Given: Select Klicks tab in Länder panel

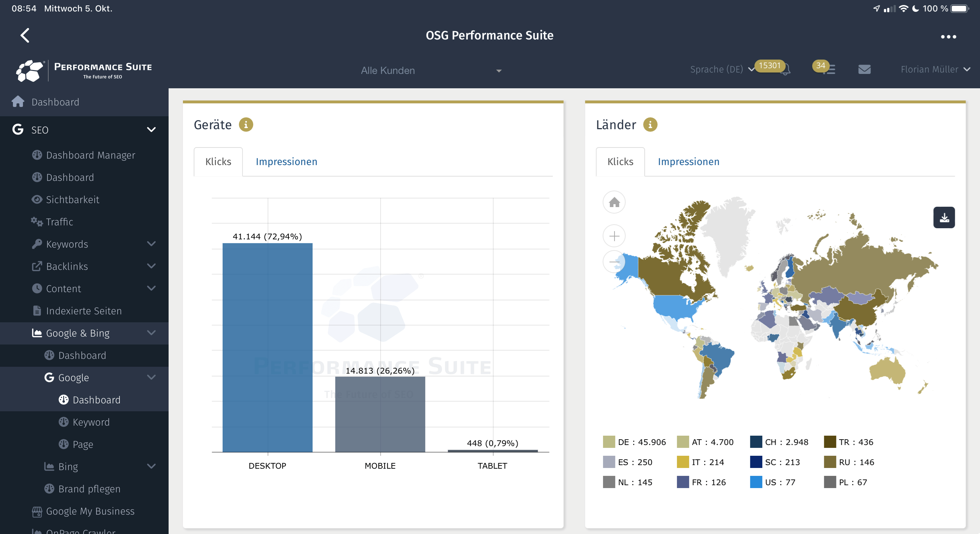Looking at the screenshot, I should (620, 162).
